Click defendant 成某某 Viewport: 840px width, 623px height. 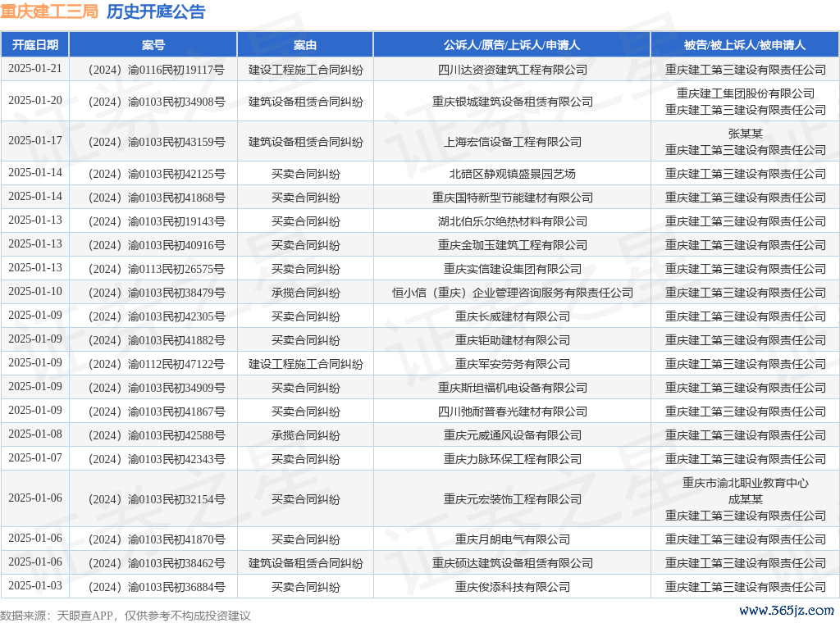pos(745,499)
